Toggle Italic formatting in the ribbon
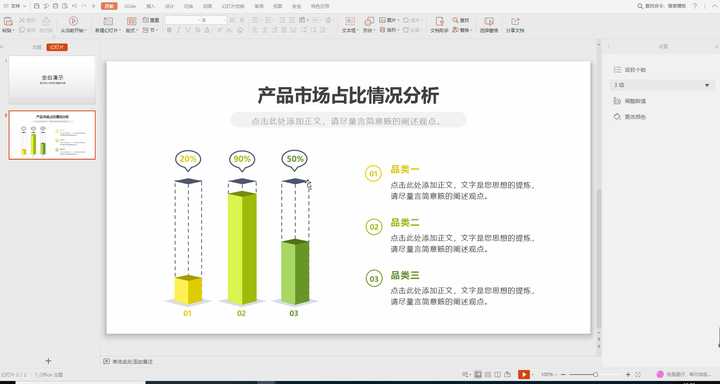720x384 pixels. (x=178, y=30)
